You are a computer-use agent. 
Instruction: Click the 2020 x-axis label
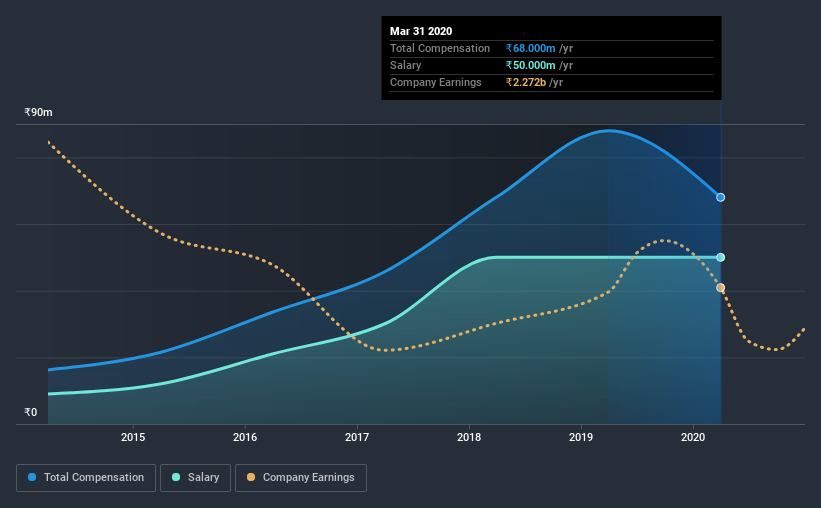[x=693, y=437]
